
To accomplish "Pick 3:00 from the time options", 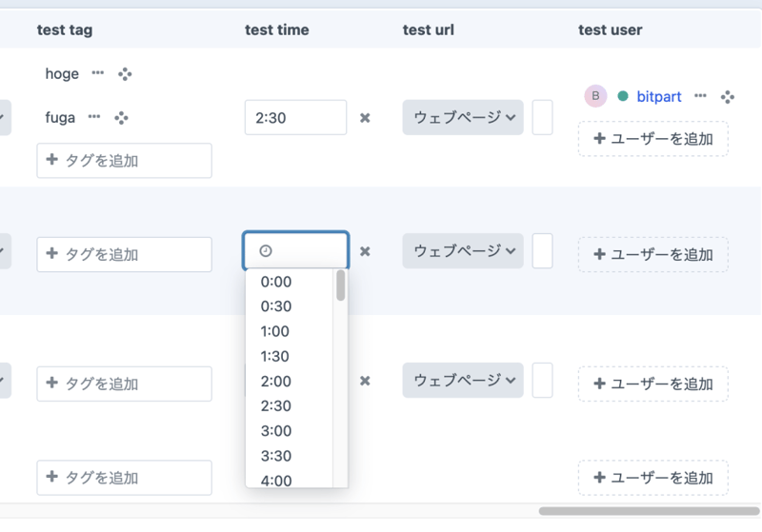I will click(276, 431).
